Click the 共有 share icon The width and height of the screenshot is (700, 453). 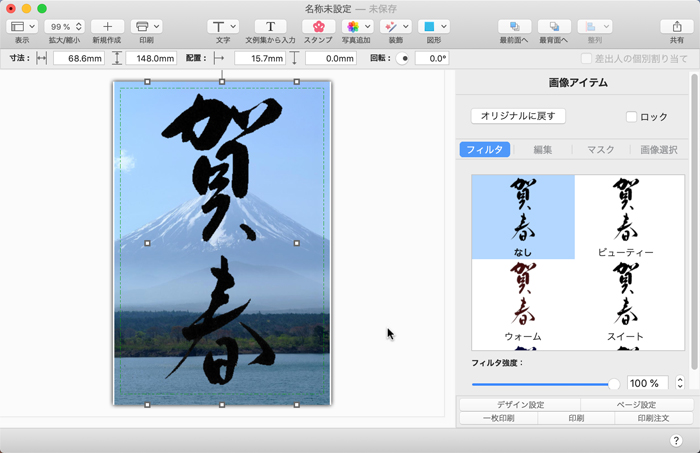677,27
